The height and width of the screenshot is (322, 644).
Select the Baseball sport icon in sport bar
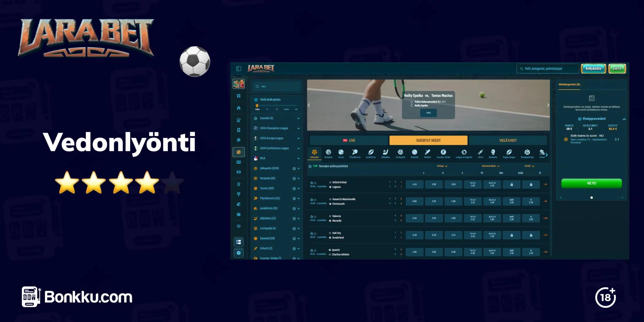[x=414, y=154]
